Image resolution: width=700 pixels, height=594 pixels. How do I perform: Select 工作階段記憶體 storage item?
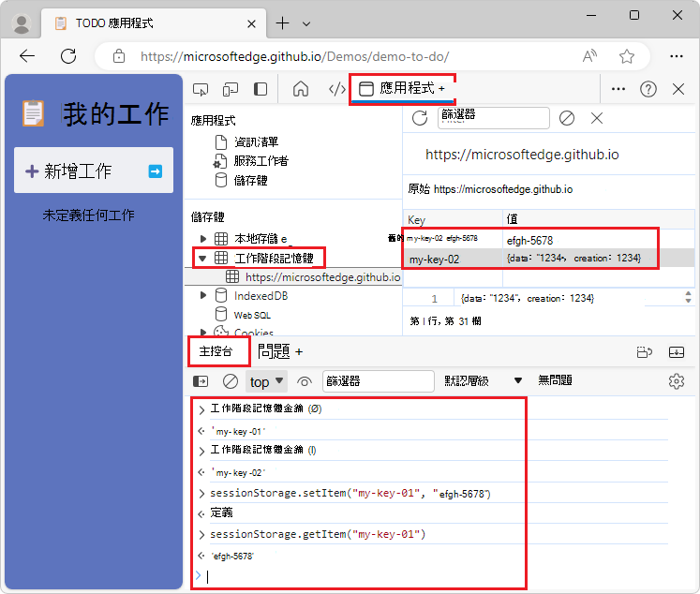274,258
